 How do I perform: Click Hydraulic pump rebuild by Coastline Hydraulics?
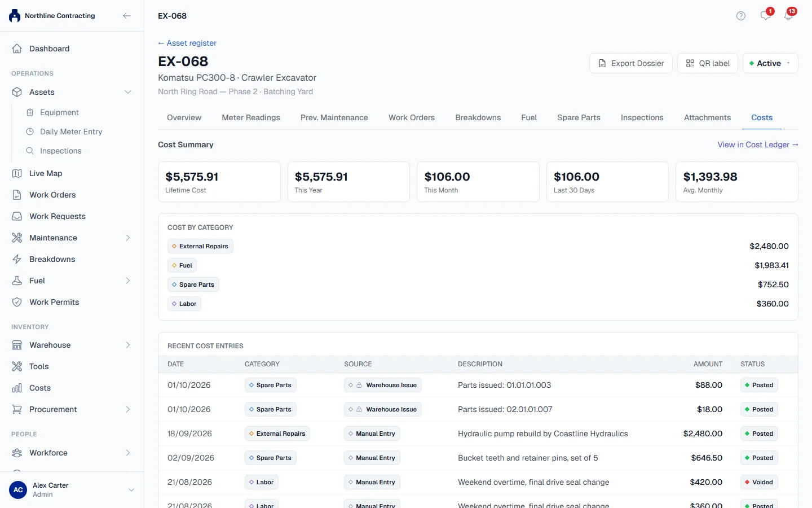coord(542,433)
